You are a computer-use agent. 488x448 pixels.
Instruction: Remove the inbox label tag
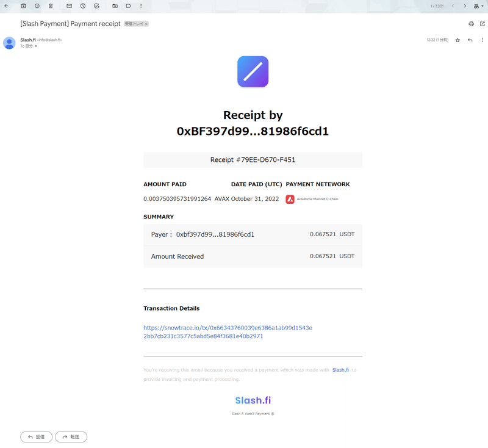click(146, 24)
